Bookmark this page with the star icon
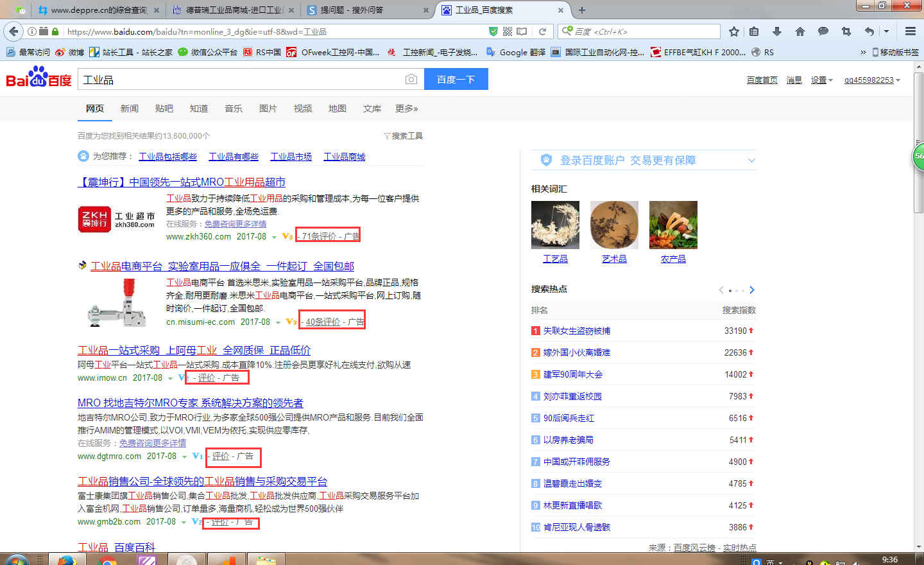This screenshot has width=924, height=565. click(734, 31)
